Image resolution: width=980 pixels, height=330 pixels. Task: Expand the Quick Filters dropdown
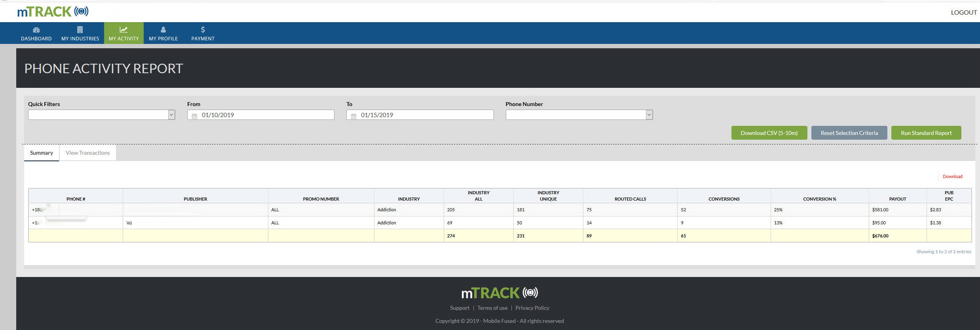(171, 115)
